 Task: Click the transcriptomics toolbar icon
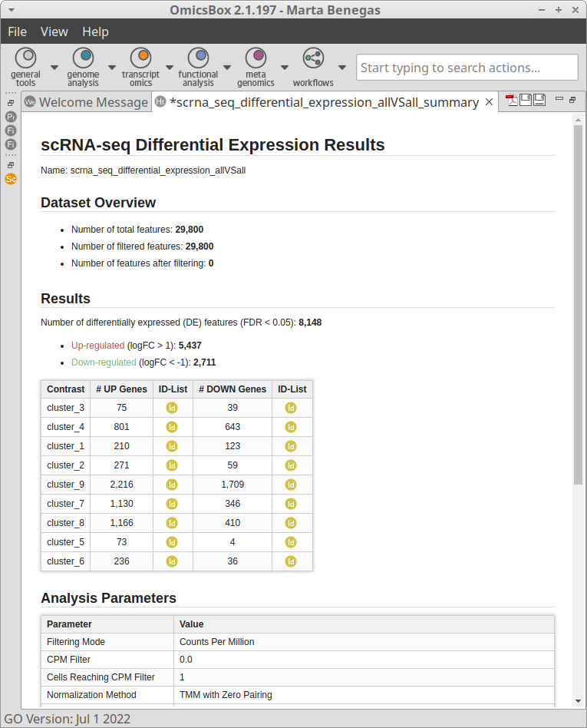[140, 58]
